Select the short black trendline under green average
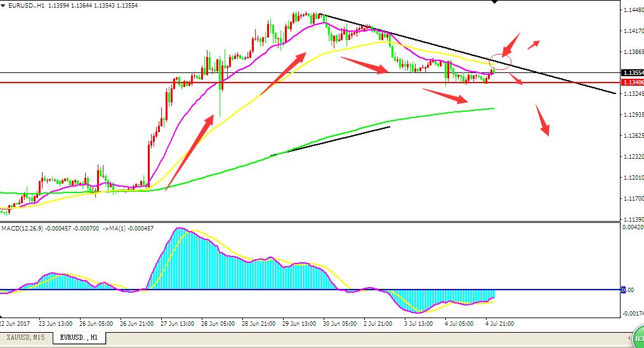This screenshot has width=644, height=348. pyautogui.click(x=330, y=141)
